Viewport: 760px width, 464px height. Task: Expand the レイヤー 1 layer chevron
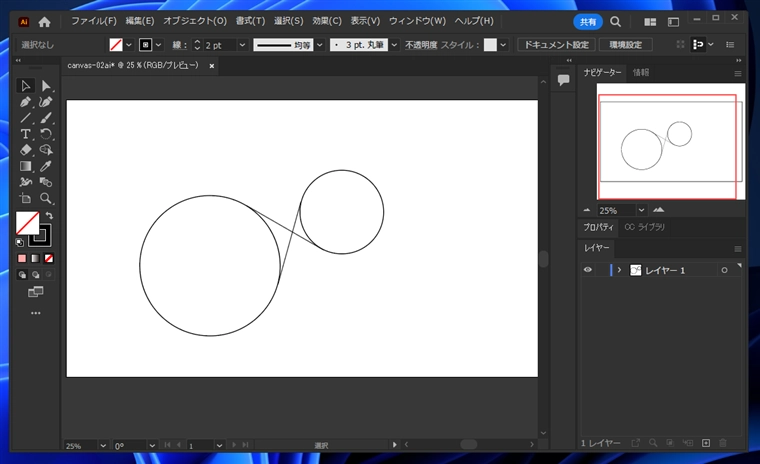tap(619, 270)
